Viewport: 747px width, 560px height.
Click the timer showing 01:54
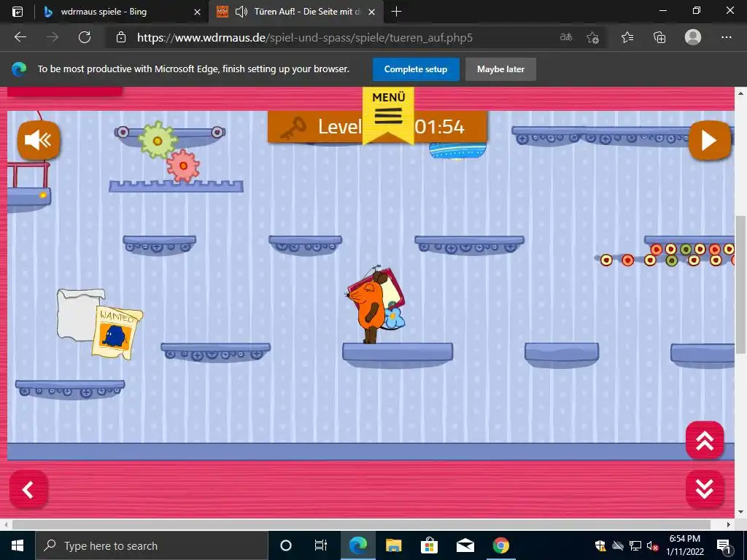pos(439,127)
